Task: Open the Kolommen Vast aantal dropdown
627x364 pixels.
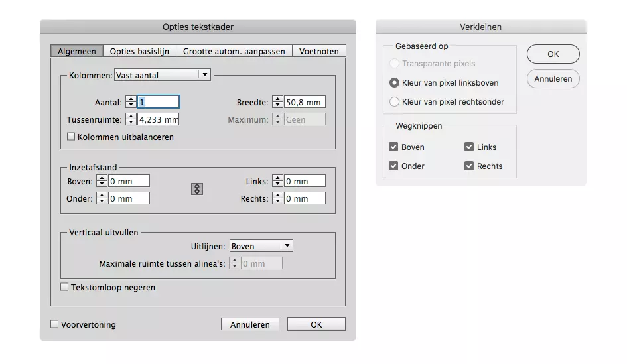Action: pos(163,75)
